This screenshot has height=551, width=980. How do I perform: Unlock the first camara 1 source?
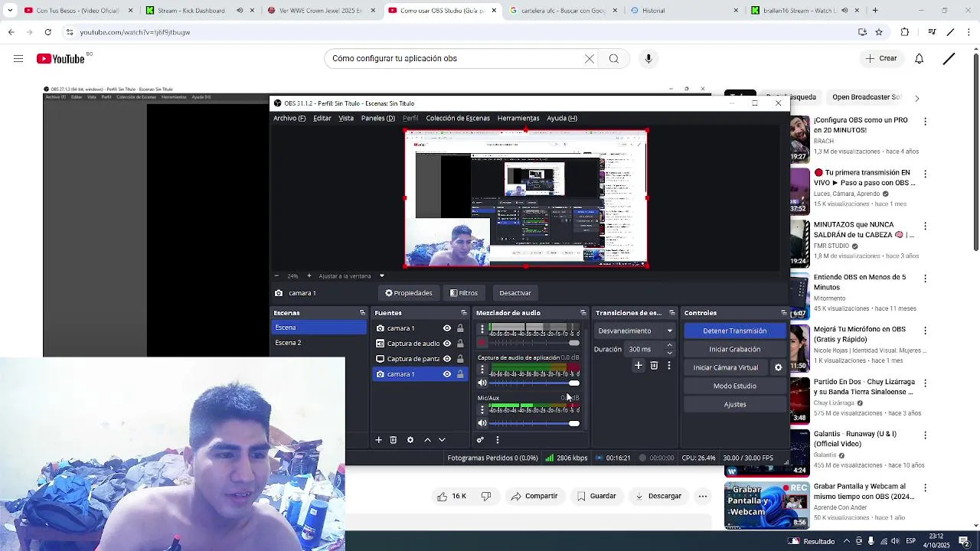(460, 328)
